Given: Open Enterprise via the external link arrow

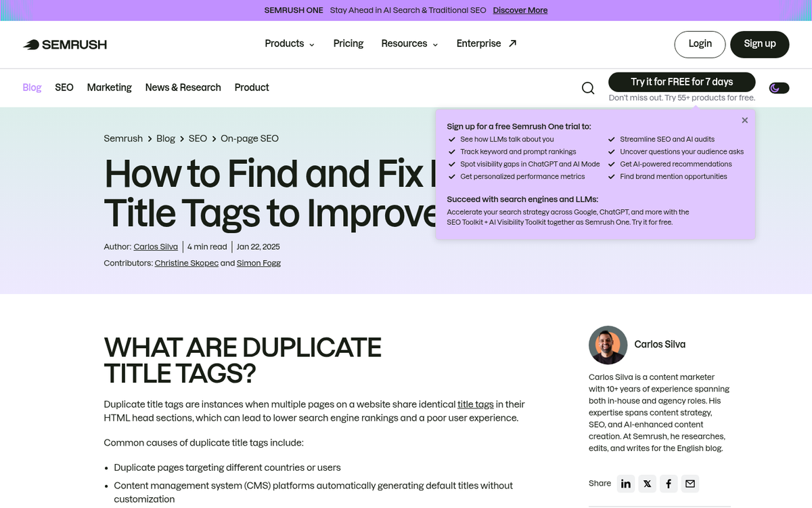Looking at the screenshot, I should pos(512,43).
